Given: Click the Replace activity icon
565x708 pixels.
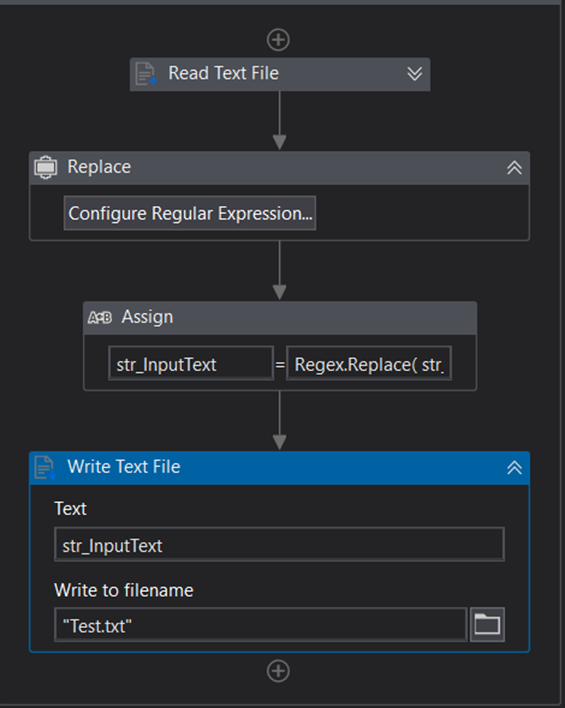Looking at the screenshot, I should coord(46,168).
